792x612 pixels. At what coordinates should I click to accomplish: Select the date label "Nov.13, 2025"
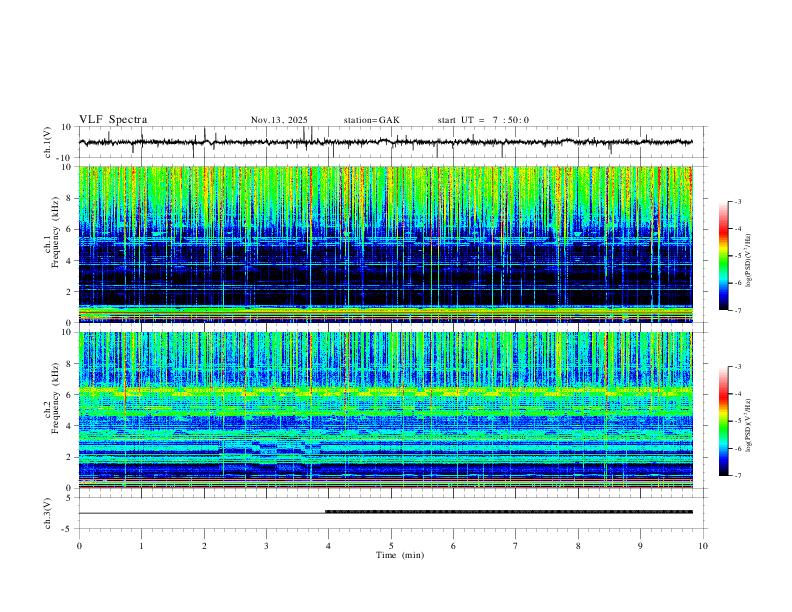coord(279,120)
